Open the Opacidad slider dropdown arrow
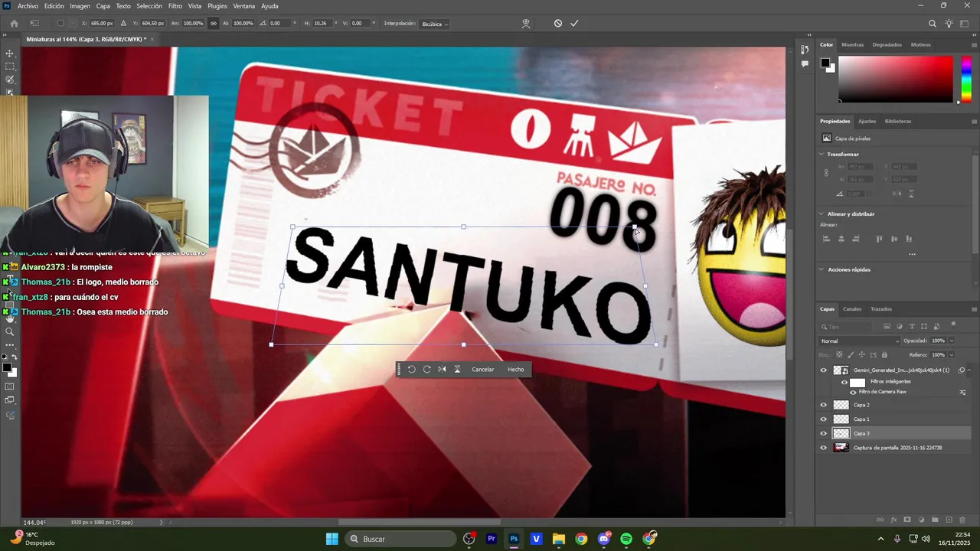The image size is (980, 551). point(952,341)
